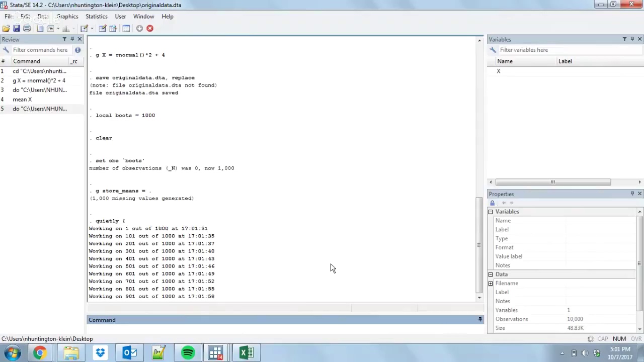Click the volume speaker tray icon
Screen dimensions: 644x362
[585, 353]
